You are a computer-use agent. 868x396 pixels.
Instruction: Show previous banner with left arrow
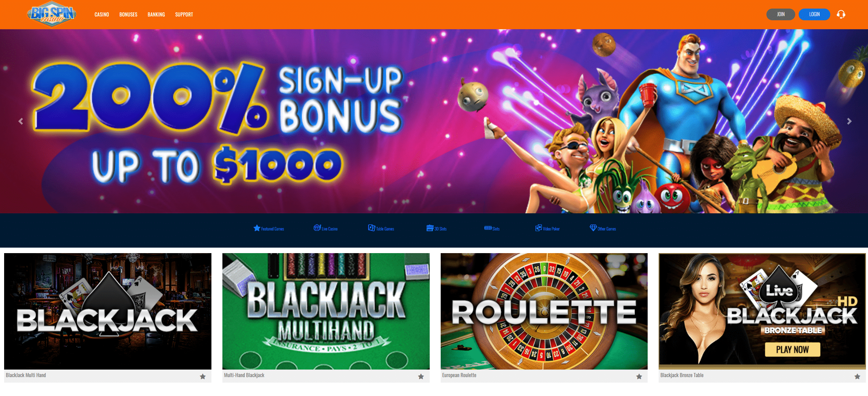point(21,121)
